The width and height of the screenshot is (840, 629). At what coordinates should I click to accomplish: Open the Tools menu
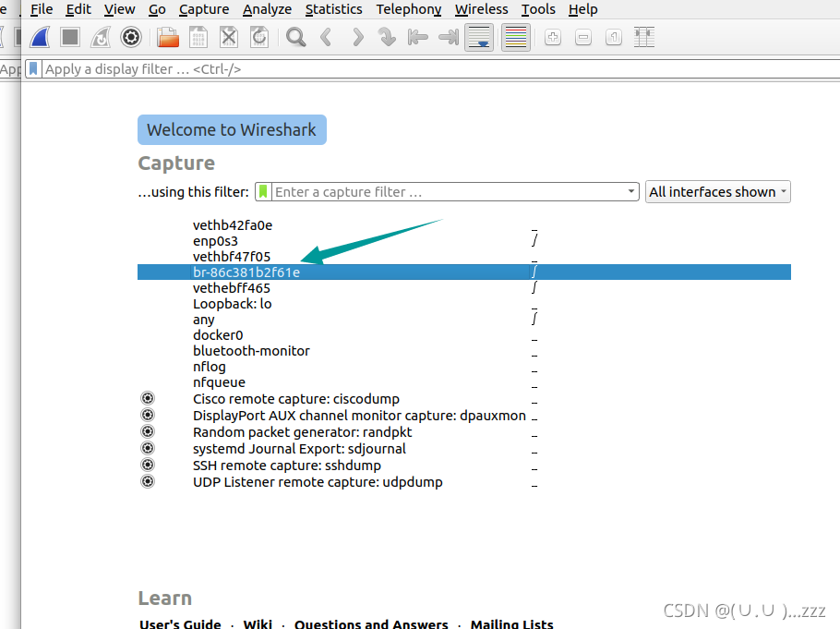coord(538,9)
